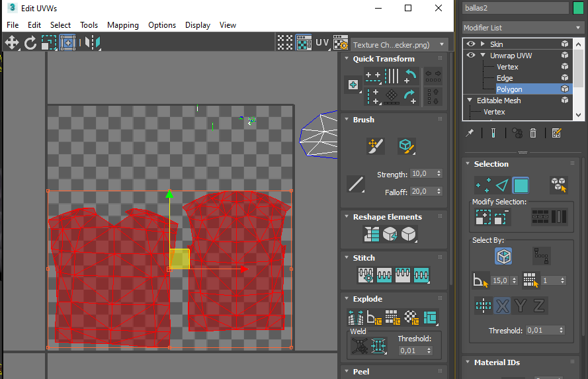Viewport: 588px width, 379px height.
Task: Click the Flatten by Polygon Angle explode icon
Action: point(374,317)
